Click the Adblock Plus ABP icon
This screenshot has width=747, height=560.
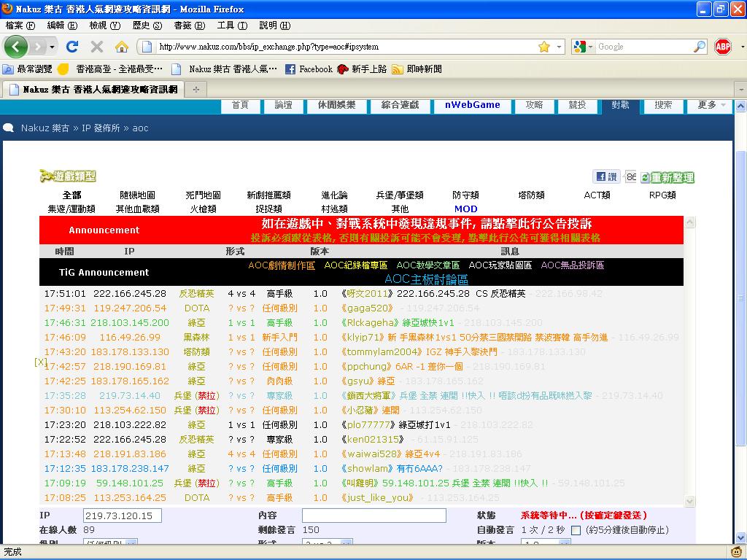click(722, 47)
